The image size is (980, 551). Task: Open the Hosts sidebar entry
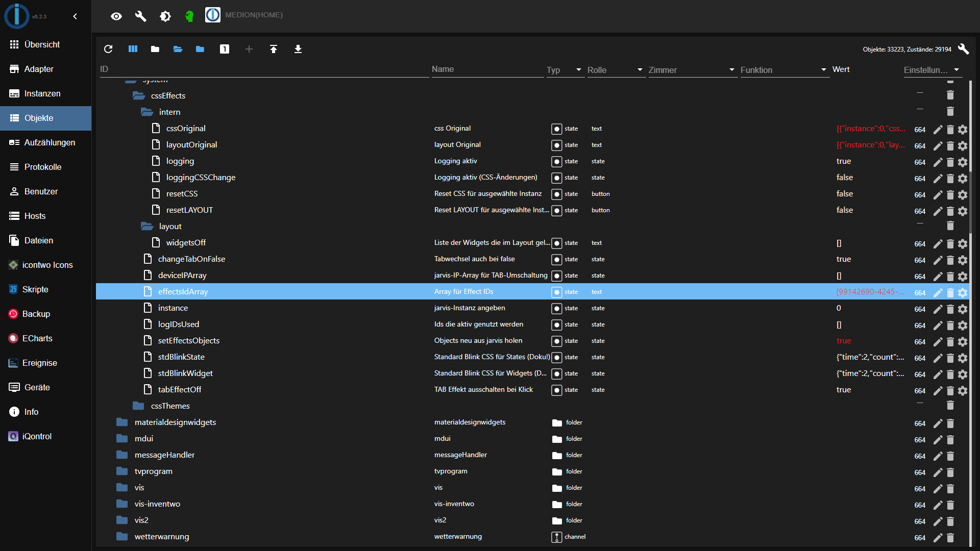[46, 216]
